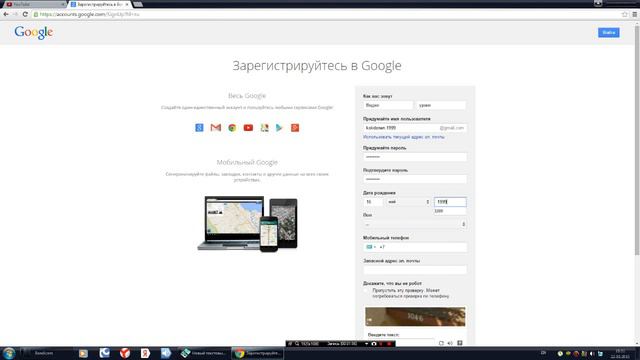Bookmark this page with the star icon

pyautogui.click(x=624, y=14)
